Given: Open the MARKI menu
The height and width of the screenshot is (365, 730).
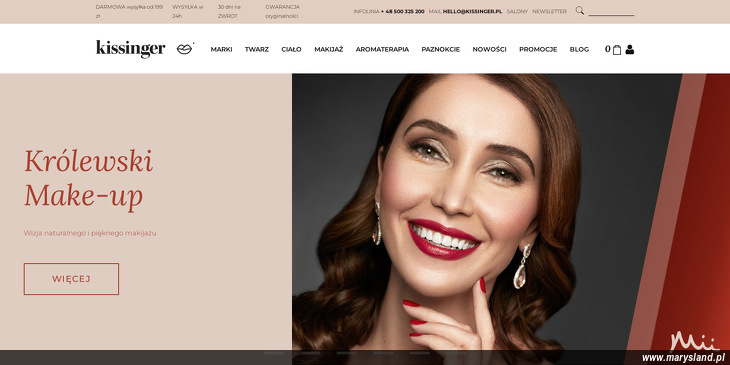Looking at the screenshot, I should pyautogui.click(x=221, y=49).
